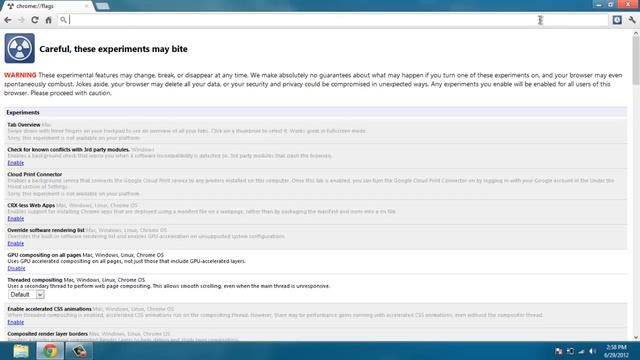
Task: Restore down the Chrome window
Action: click(x=611, y=4)
